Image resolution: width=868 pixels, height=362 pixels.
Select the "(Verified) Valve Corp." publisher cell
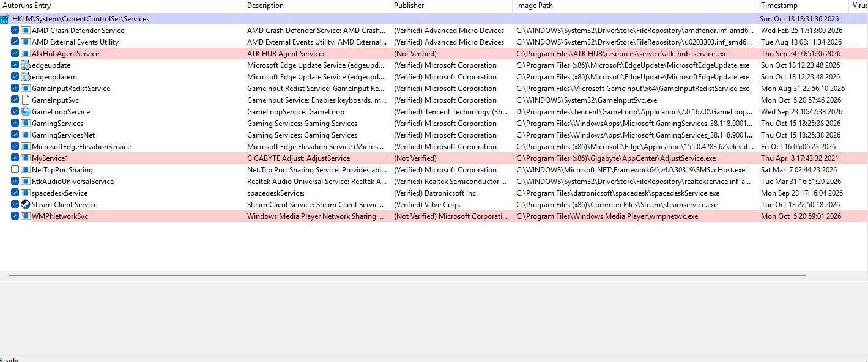click(427, 205)
